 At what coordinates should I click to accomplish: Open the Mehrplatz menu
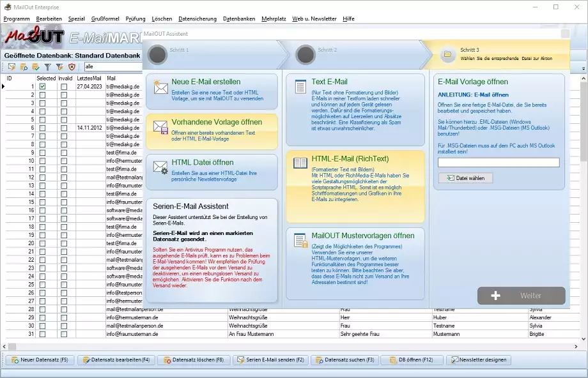pyautogui.click(x=274, y=19)
